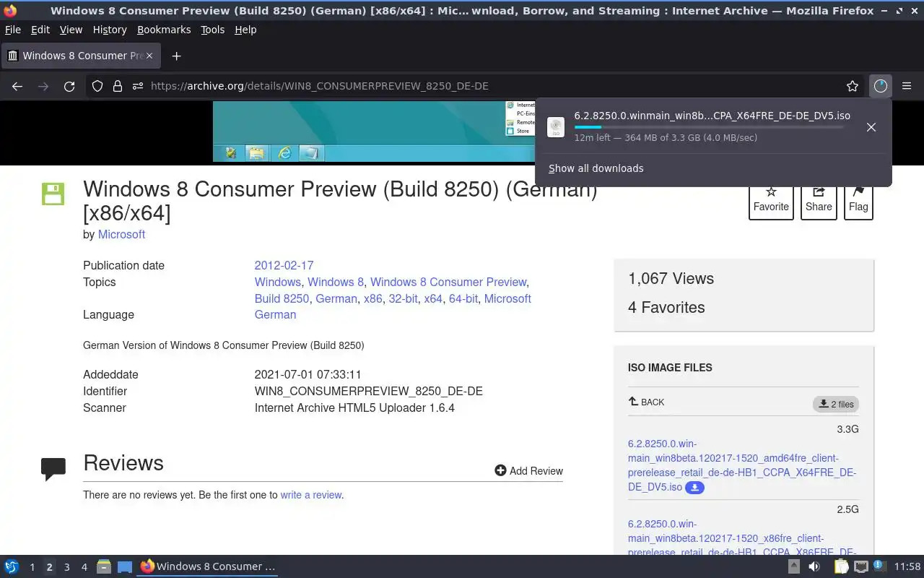Click the '2 files' download button
The width and height of the screenshot is (924, 578).
coord(836,404)
